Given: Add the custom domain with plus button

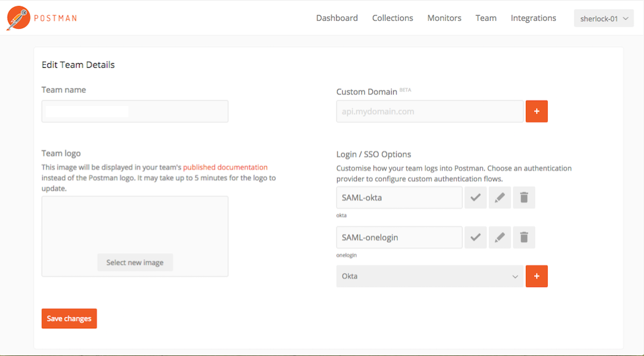Looking at the screenshot, I should click(x=536, y=111).
